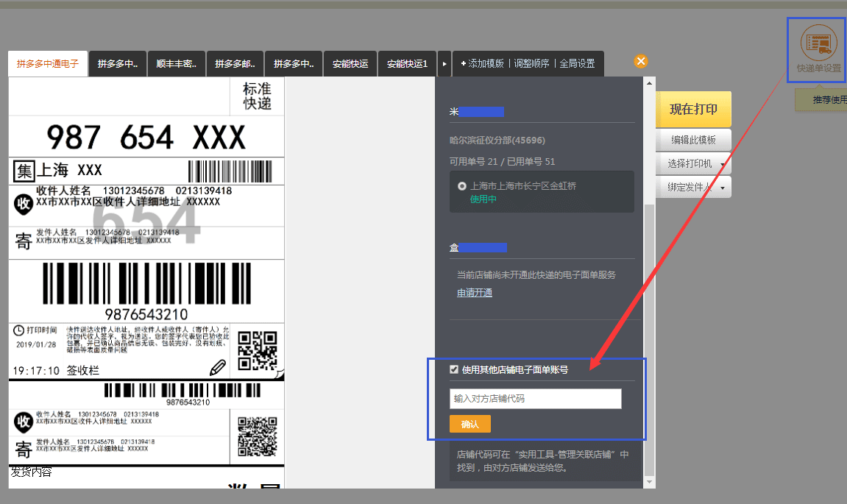Click scrollbar up arrow in settings panel
The image size is (847, 504).
(x=649, y=82)
